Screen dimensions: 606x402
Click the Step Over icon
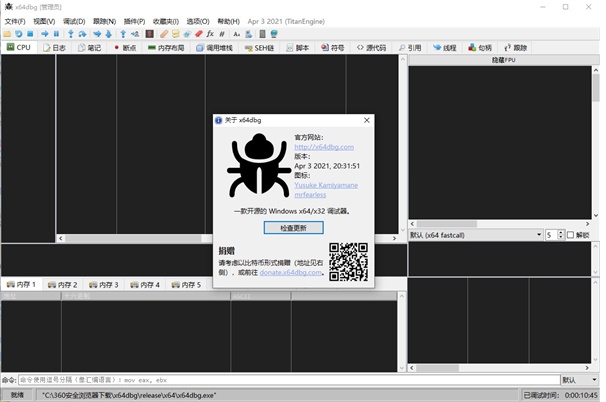tap(82, 34)
